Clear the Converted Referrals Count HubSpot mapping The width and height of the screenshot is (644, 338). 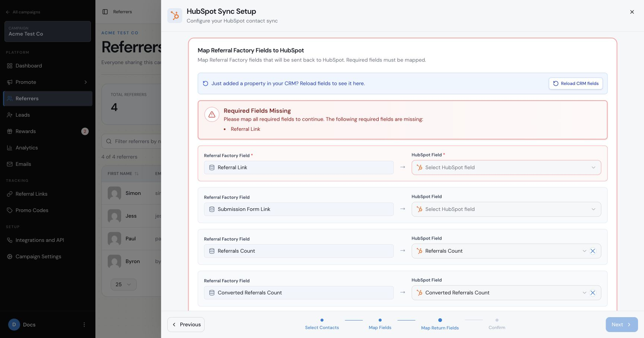point(593,293)
